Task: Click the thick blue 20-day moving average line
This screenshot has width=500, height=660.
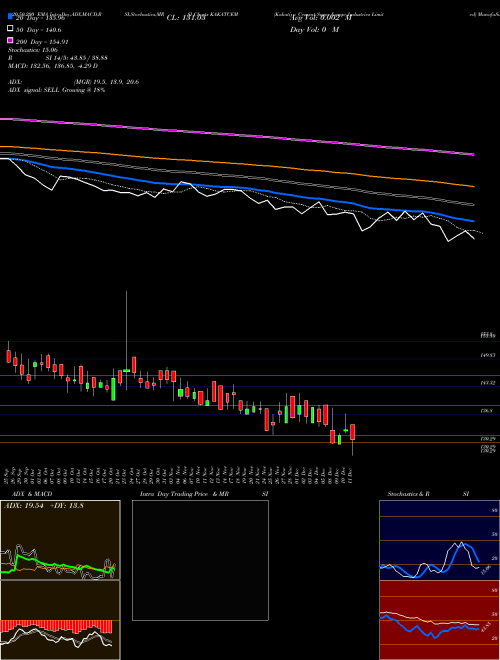Action: 237,188
